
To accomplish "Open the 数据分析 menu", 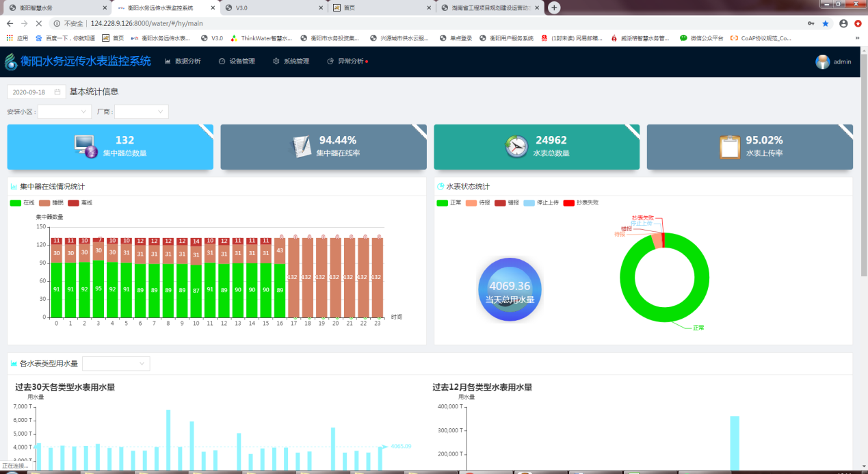I will pyautogui.click(x=183, y=62).
